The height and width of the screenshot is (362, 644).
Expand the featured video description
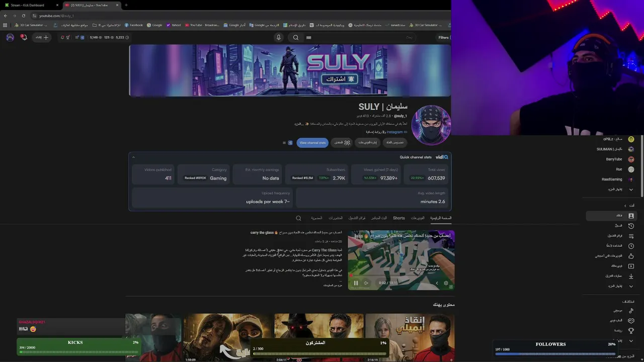(333, 286)
